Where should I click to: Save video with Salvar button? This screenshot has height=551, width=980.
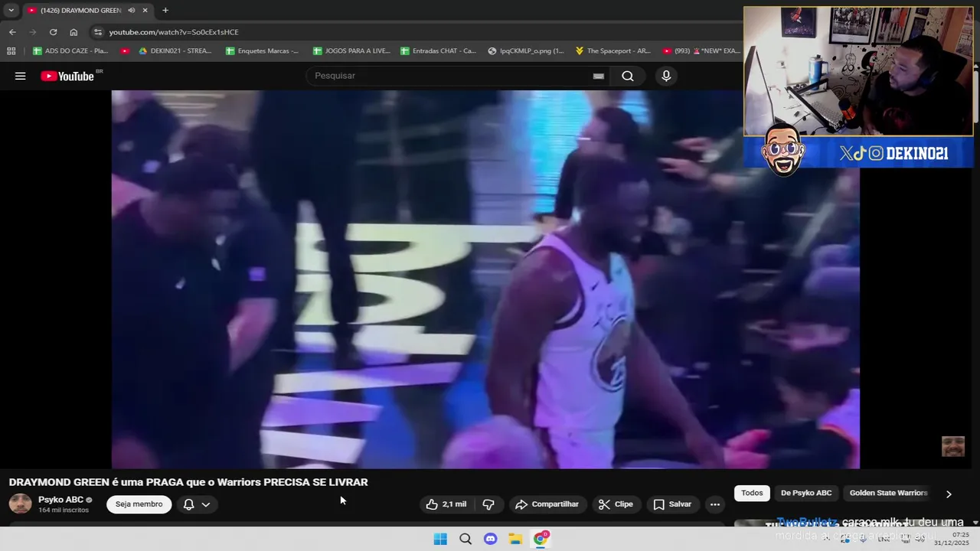(672, 504)
